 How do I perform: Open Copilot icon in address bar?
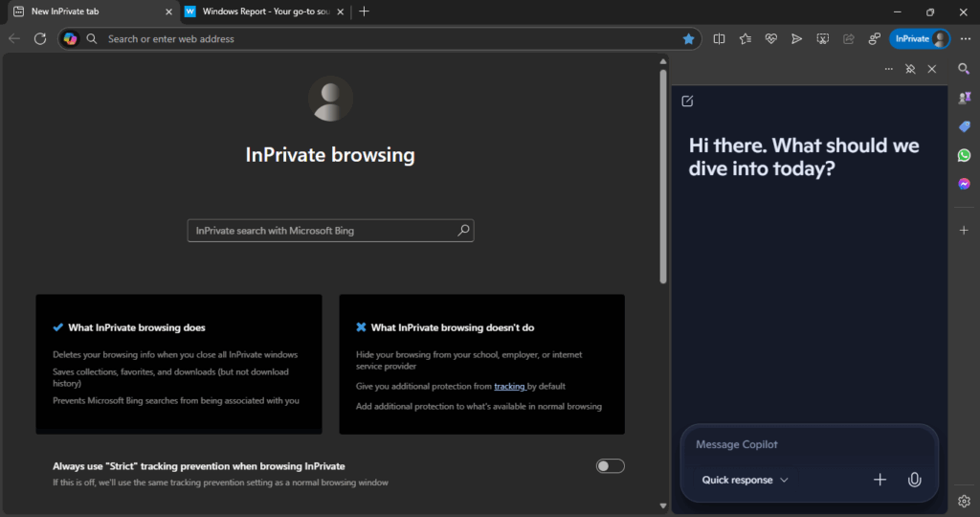pyautogui.click(x=71, y=38)
